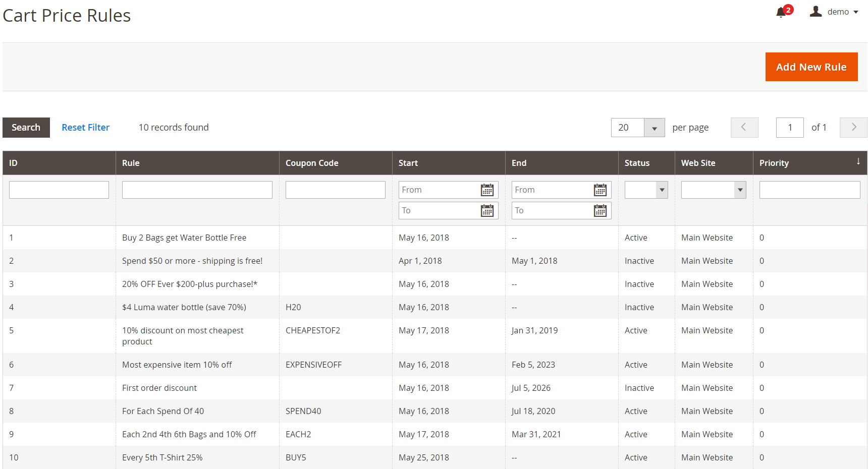Open rule Most expensive item 10% off
The width and height of the screenshot is (868, 469).
[x=177, y=365]
